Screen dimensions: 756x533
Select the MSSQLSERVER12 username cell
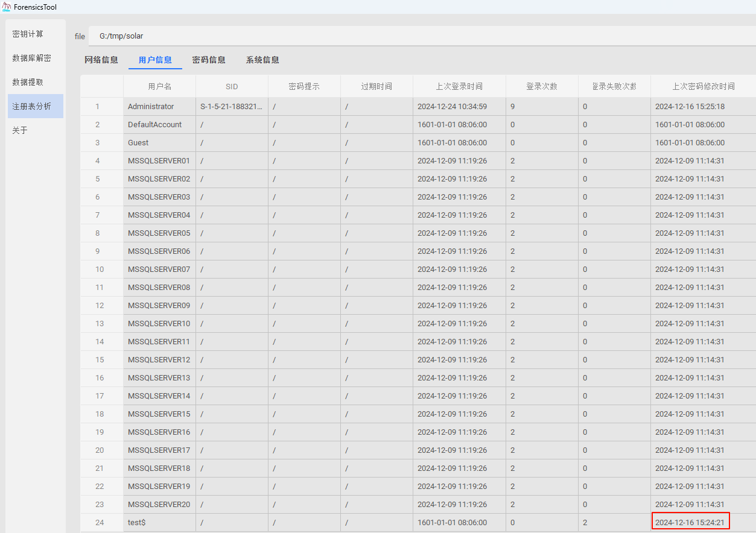[160, 360]
